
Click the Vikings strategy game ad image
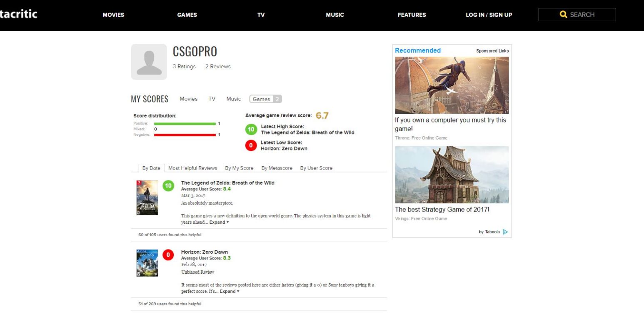[x=452, y=175]
